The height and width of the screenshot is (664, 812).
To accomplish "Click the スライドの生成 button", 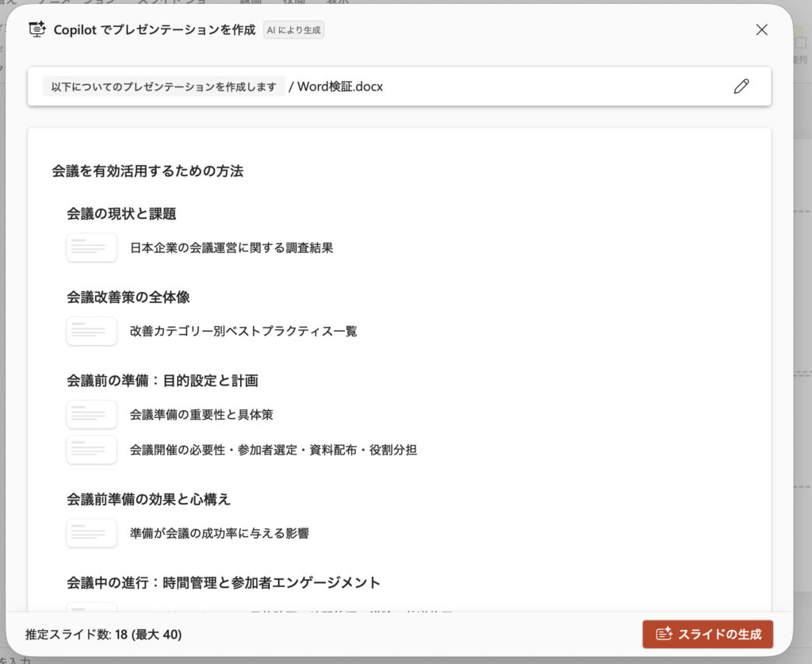I will pyautogui.click(x=707, y=634).
